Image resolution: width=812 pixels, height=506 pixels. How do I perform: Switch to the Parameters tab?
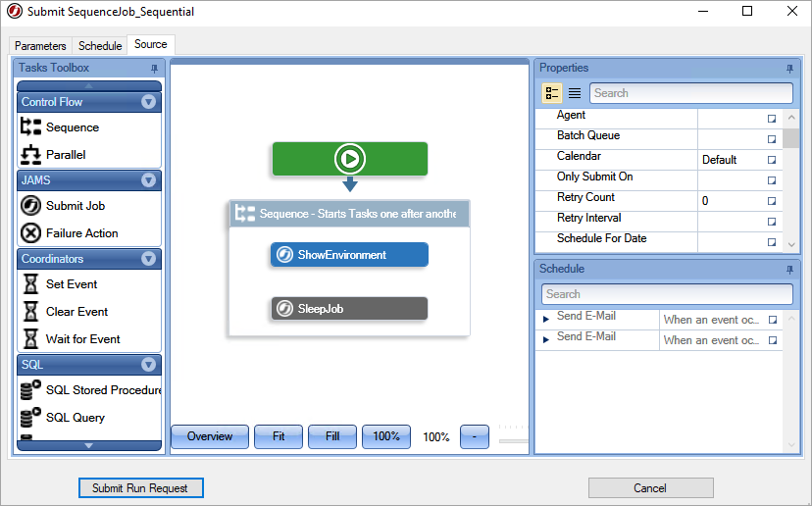click(x=41, y=46)
